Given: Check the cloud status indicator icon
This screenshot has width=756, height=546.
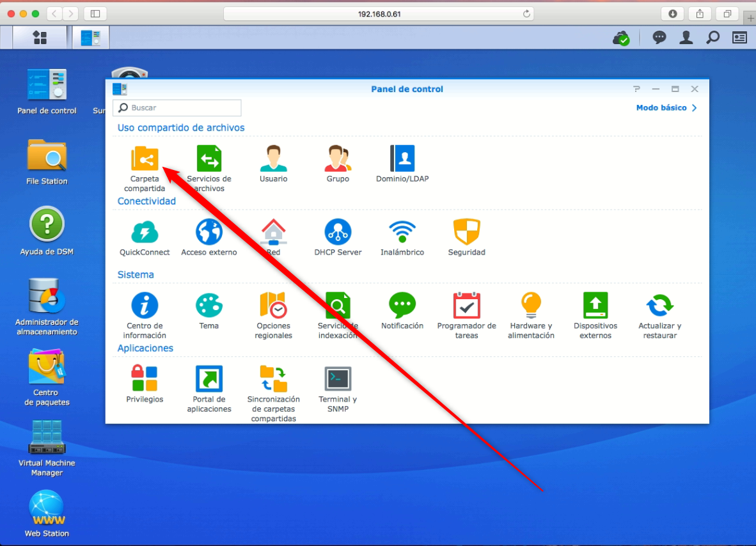Looking at the screenshot, I should pos(621,38).
